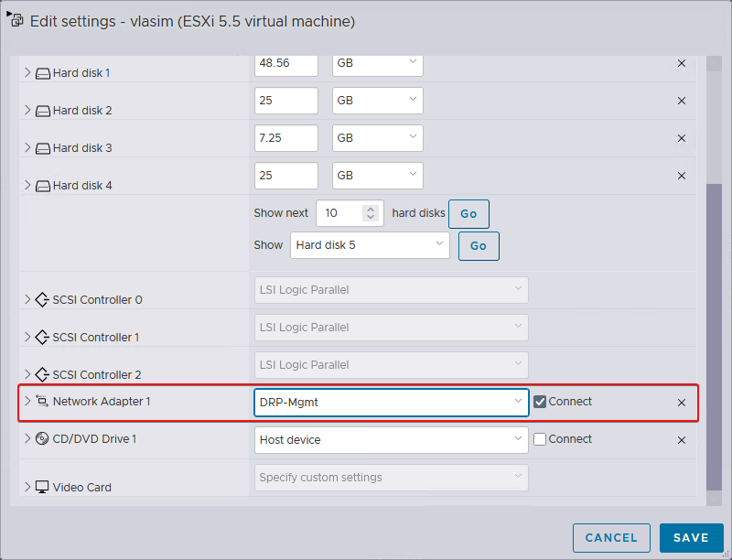Image resolution: width=732 pixels, height=560 pixels.
Task: Click Go next to hard disks count
Action: (468, 214)
